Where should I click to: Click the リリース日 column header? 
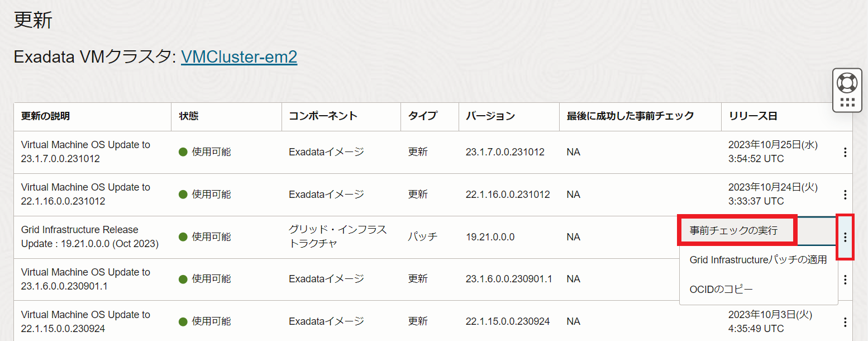752,116
